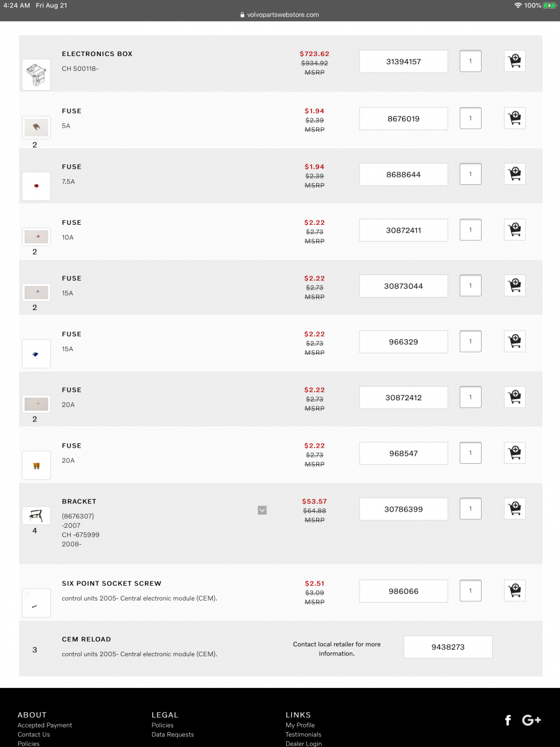560x747 pixels.
Task: View the Bracket product thumbnail
Action: pyautogui.click(x=36, y=515)
